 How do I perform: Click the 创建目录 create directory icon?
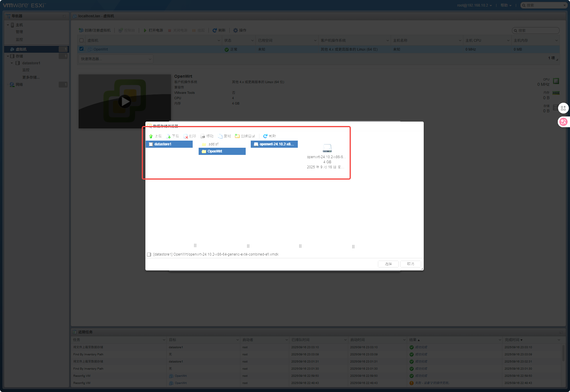237,136
